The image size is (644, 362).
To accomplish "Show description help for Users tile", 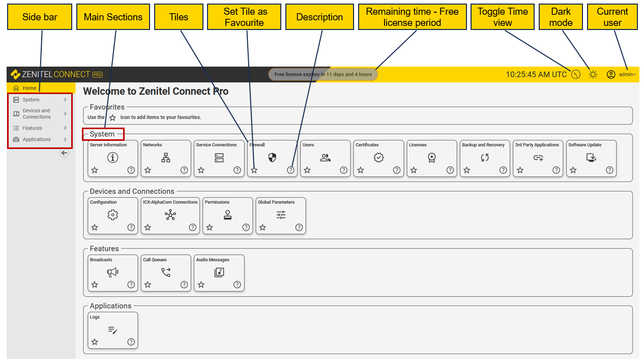I will tap(344, 170).
